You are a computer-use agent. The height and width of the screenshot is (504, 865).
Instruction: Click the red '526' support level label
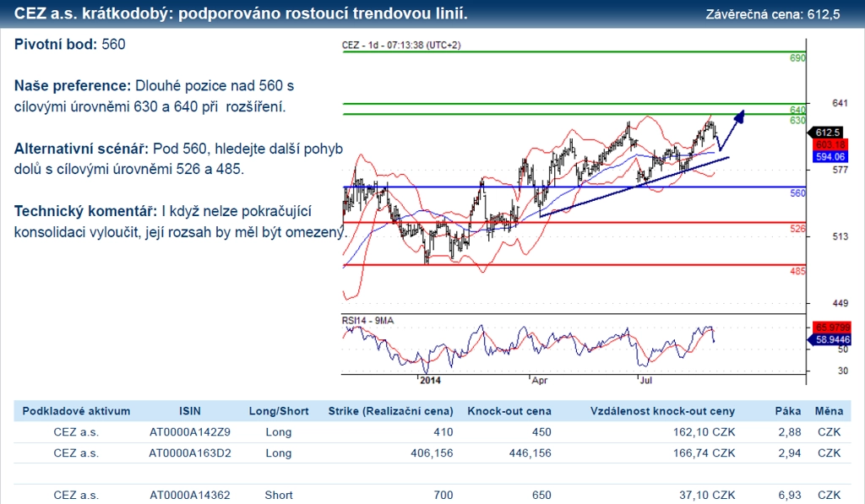click(x=797, y=228)
